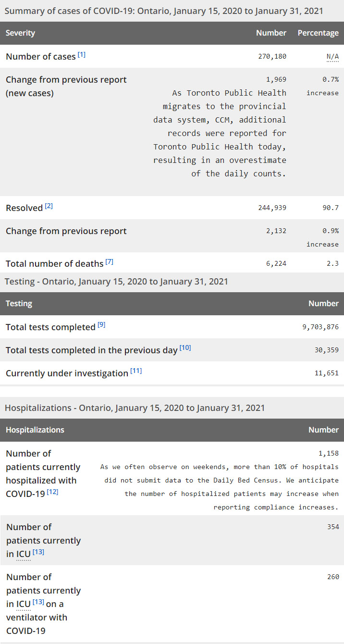This screenshot has height=644, width=344.
Task: Click the Toronto Public Health overestimate note
Action: 220,133
